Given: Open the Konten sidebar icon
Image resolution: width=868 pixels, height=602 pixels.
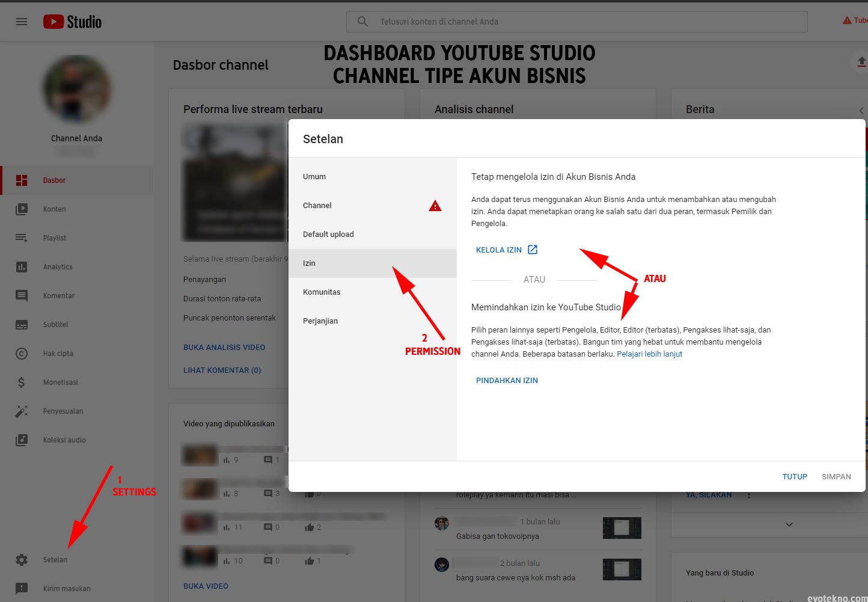Looking at the screenshot, I should coord(22,209).
